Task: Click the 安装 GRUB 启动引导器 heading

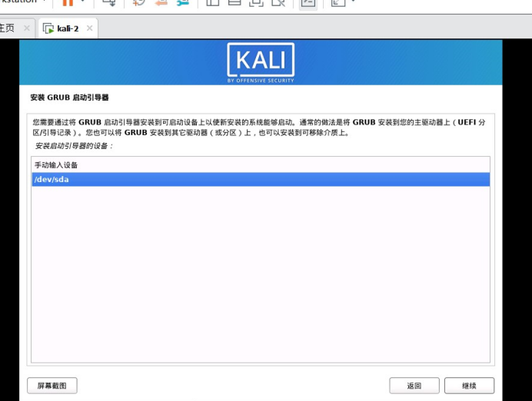Action: [69, 98]
